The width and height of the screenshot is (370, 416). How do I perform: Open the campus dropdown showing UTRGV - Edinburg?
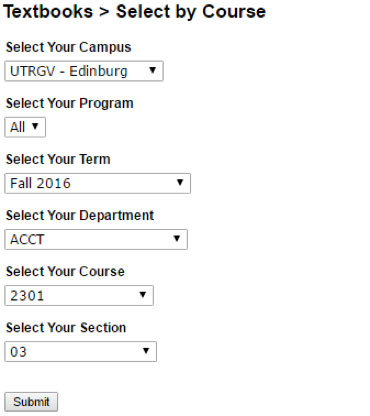84,71
